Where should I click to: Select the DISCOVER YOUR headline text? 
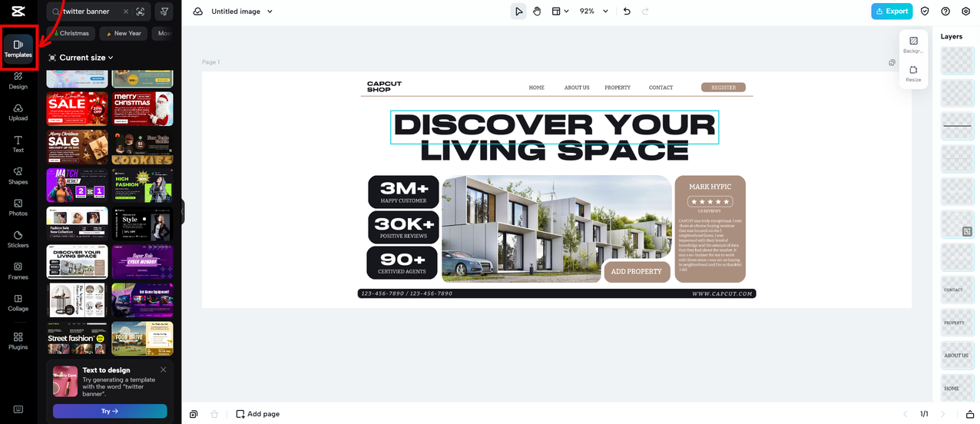click(554, 126)
